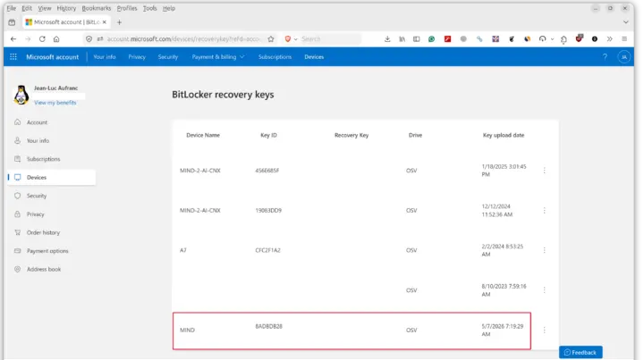
Task: Click the Feedback button
Action: pos(580,352)
